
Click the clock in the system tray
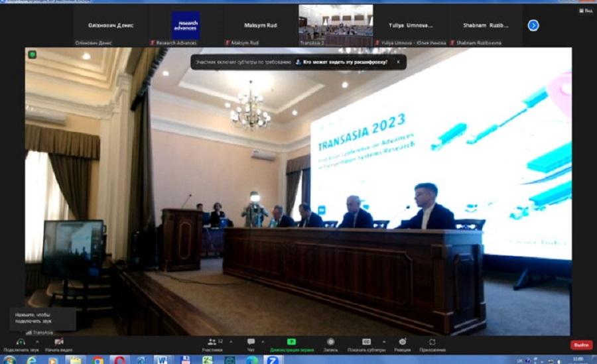(578, 360)
